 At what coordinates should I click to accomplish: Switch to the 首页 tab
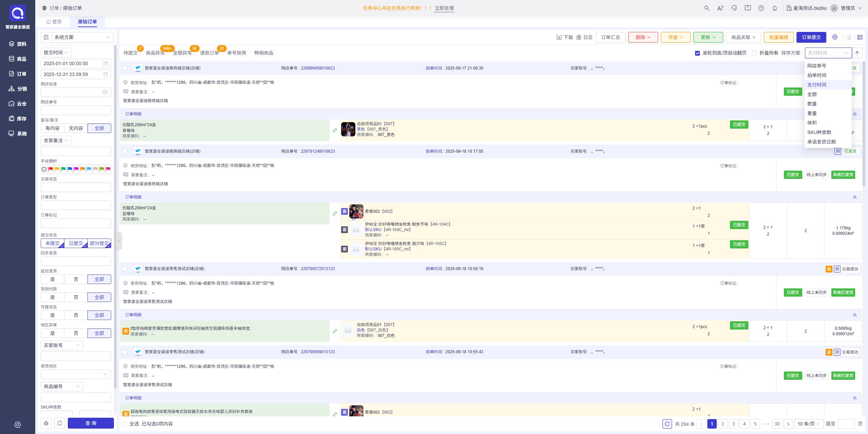[x=54, y=22]
